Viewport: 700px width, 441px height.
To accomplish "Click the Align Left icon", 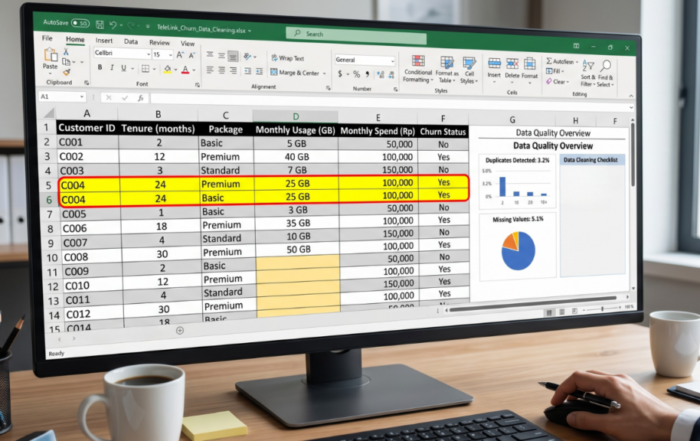I will coord(210,70).
